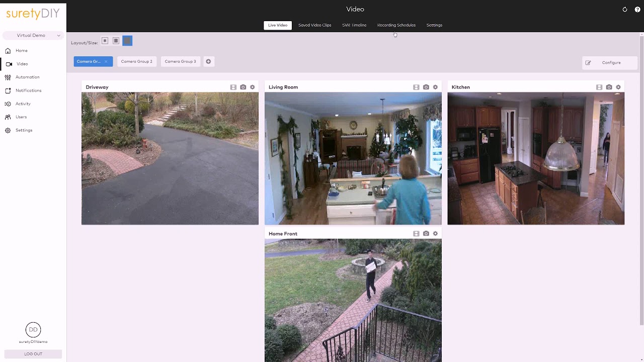Select the small layout size option
The width and height of the screenshot is (644, 362).
click(105, 41)
